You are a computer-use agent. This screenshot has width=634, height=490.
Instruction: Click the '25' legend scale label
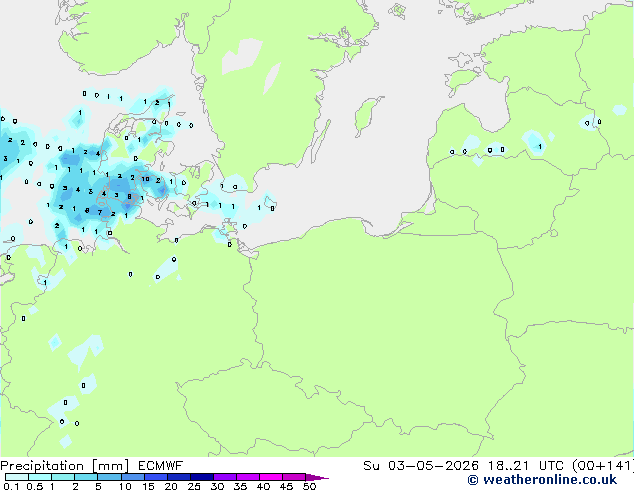click(x=194, y=486)
